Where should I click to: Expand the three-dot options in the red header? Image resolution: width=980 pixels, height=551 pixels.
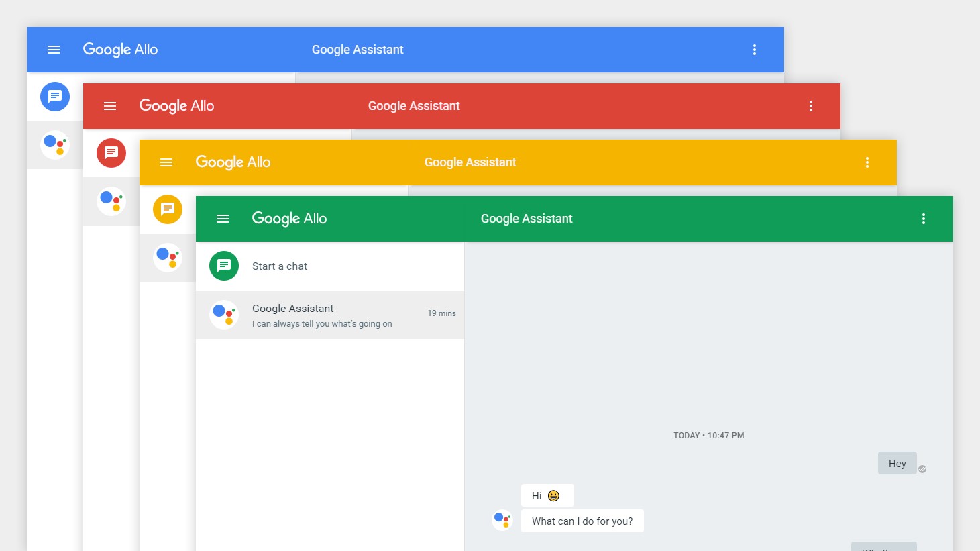point(811,106)
